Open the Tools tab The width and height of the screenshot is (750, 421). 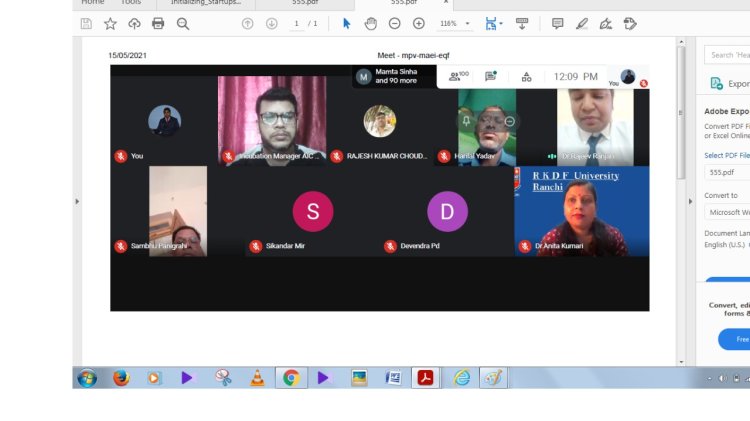131,3
